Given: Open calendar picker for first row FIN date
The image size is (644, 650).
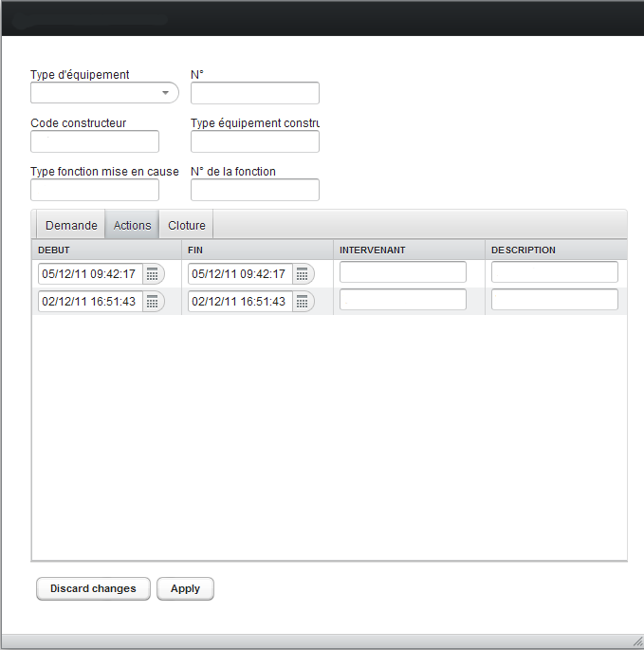Looking at the screenshot, I should 303,274.
